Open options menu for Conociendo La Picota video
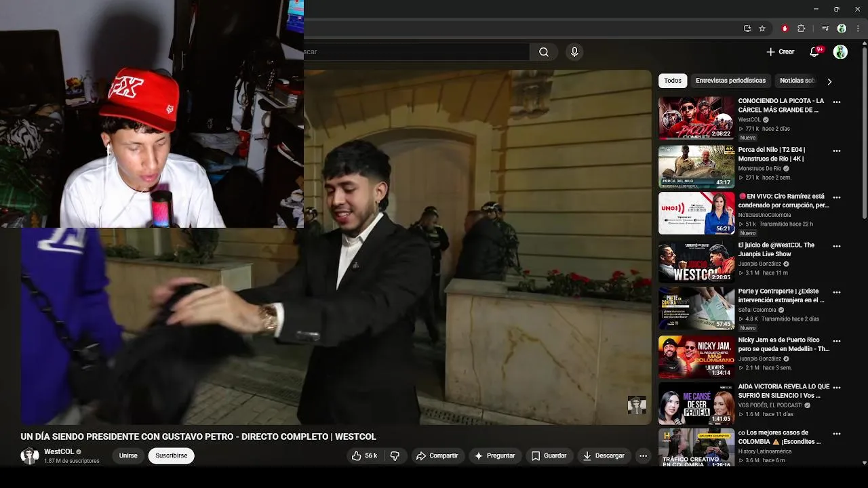 tap(837, 102)
